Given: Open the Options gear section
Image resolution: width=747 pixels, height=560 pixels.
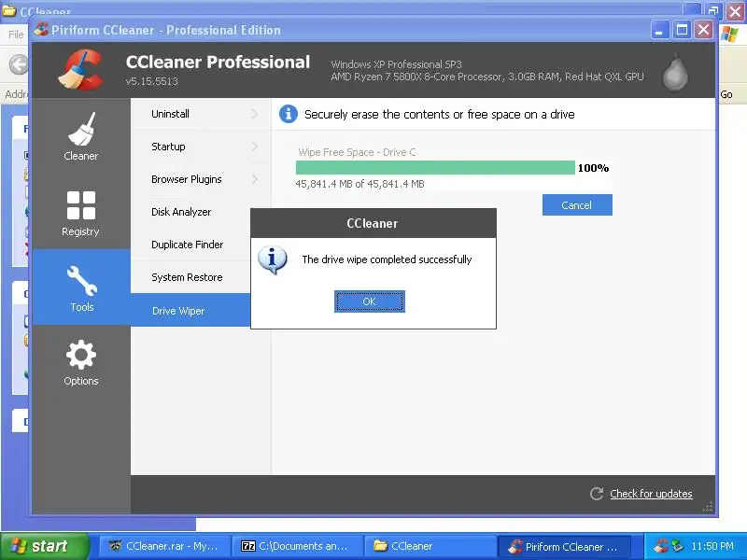Looking at the screenshot, I should click(81, 362).
